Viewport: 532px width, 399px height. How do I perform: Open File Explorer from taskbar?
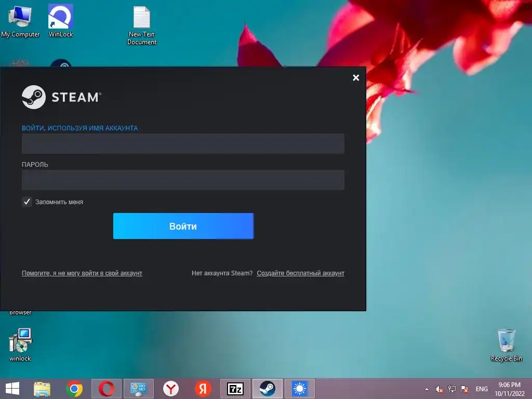click(42, 389)
